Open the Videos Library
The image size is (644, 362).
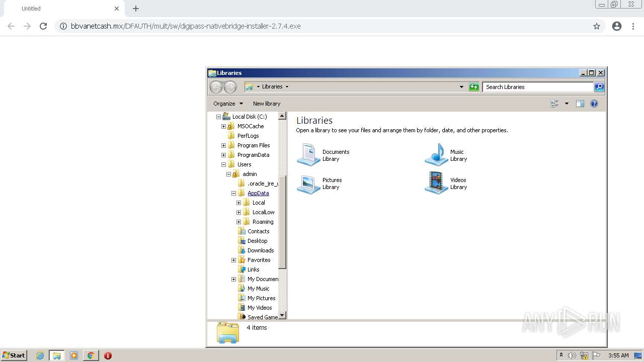(x=446, y=184)
